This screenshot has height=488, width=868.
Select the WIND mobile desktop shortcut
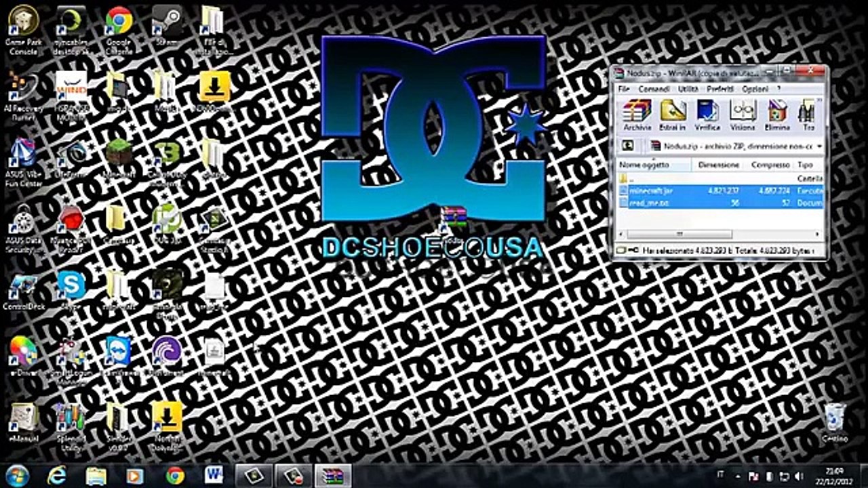pos(71,96)
